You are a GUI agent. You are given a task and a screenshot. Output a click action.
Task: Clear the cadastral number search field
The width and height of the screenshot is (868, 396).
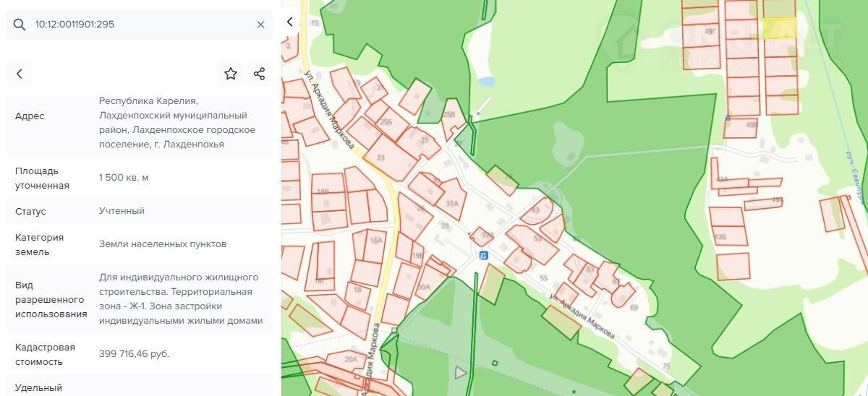(x=260, y=25)
